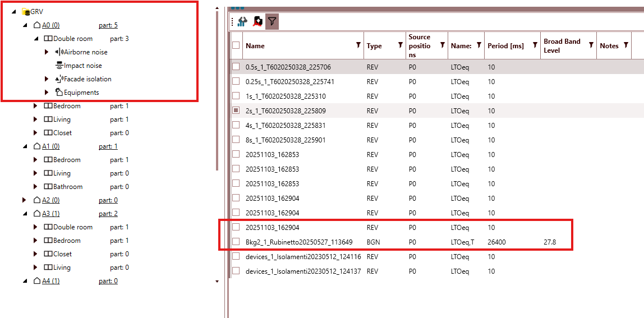Check the 0.5s_1_T6020250328_225706 row checkbox
Screen dimensions: 644x318
[x=236, y=67]
